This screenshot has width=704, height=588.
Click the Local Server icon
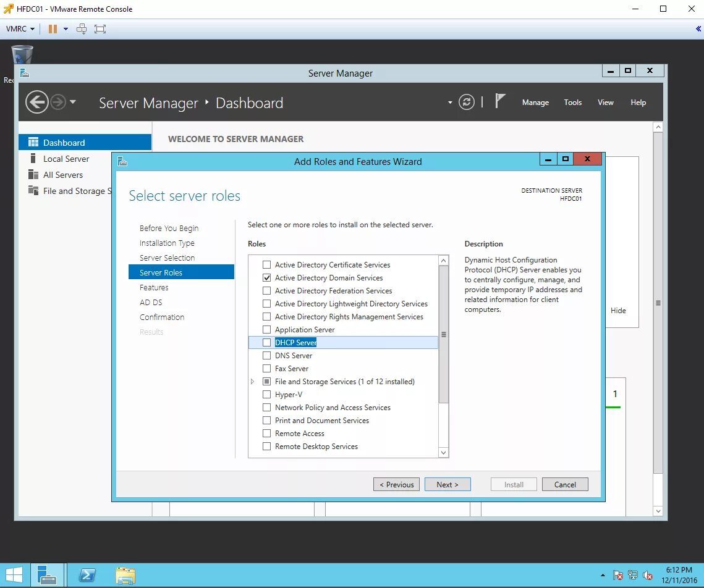[33, 158]
